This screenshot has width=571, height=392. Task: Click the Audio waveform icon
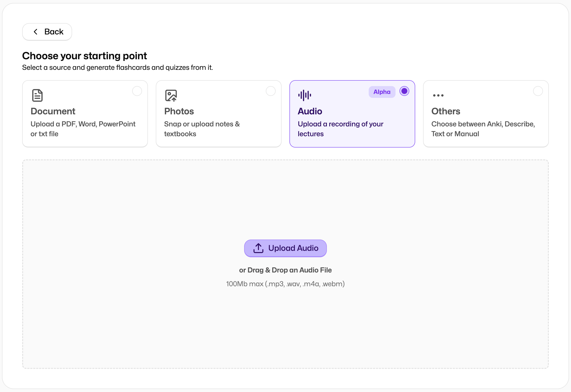click(x=305, y=95)
